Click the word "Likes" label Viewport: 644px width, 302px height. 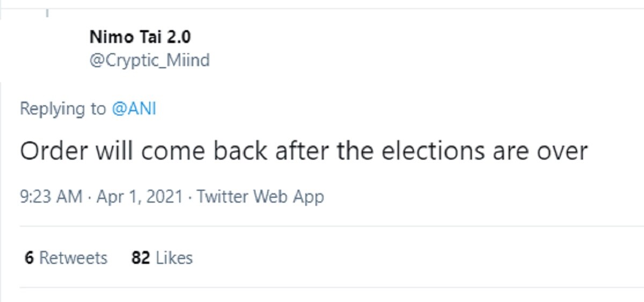click(x=174, y=258)
